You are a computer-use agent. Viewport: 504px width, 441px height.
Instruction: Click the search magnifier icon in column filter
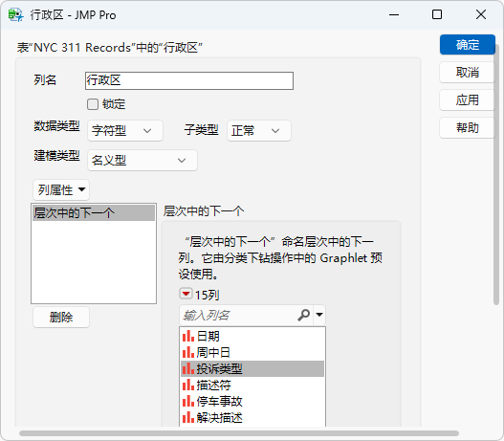[304, 315]
